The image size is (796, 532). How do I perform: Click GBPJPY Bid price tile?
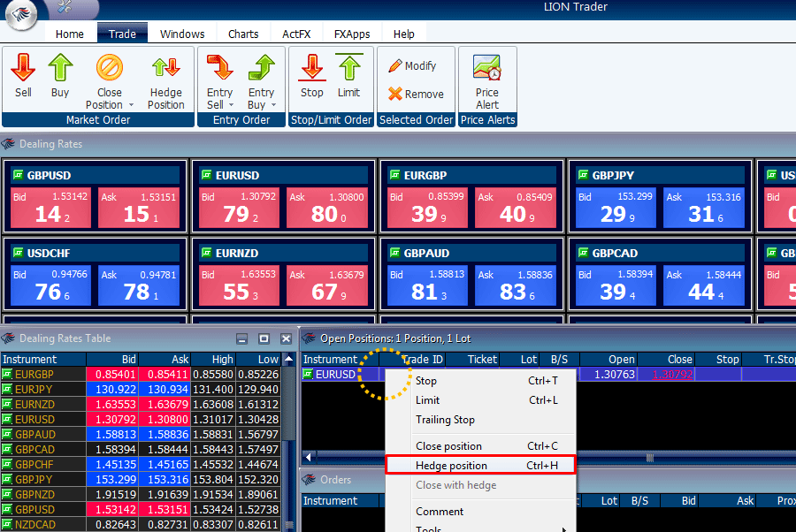(x=616, y=208)
